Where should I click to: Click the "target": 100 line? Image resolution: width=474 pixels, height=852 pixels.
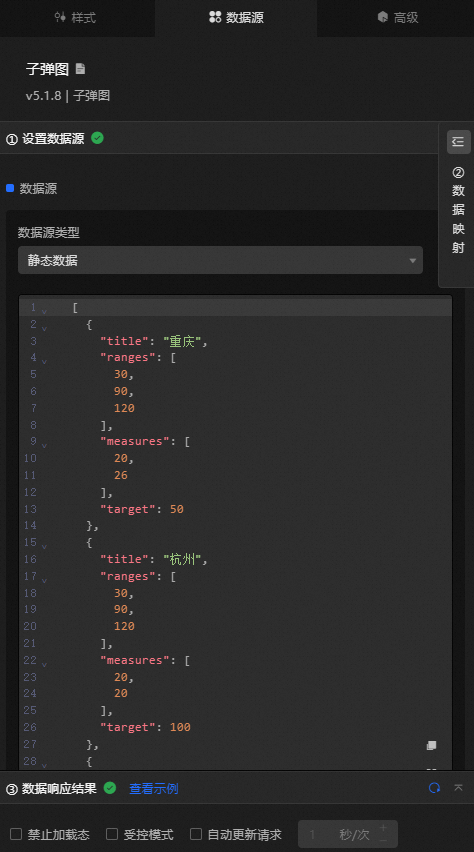pyautogui.click(x=145, y=727)
